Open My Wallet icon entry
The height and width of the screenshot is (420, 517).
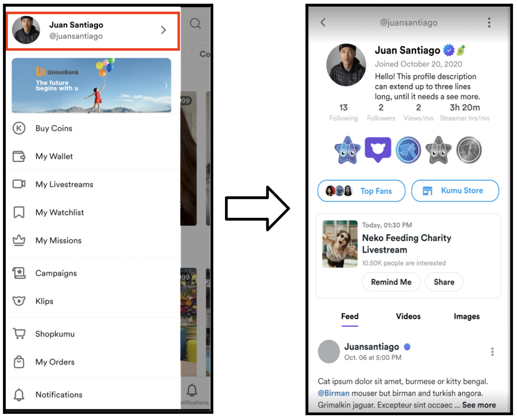[x=19, y=156]
